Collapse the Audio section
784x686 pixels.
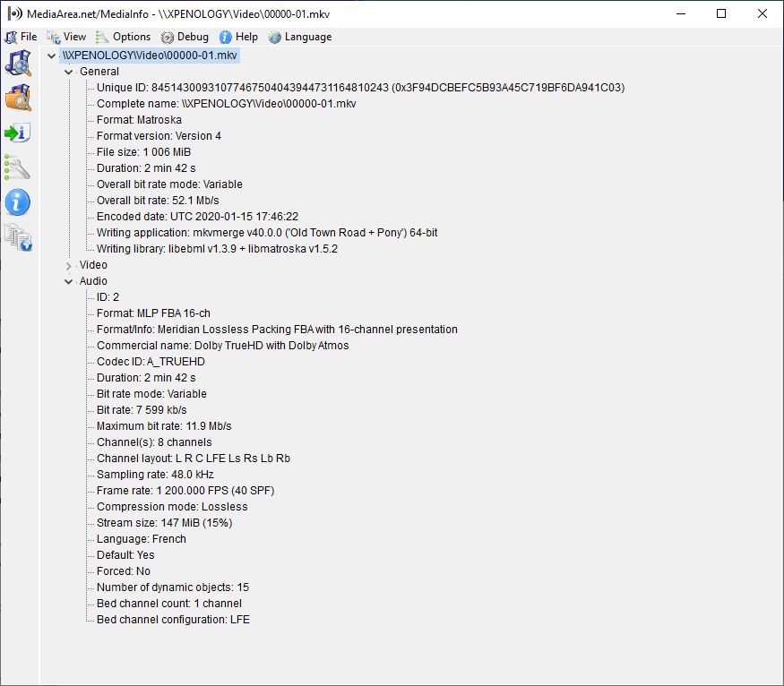68,281
